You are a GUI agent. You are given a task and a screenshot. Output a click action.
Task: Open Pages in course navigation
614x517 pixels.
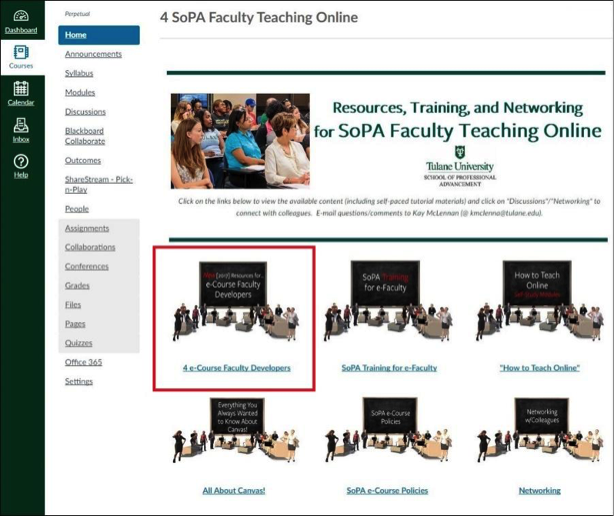75,324
